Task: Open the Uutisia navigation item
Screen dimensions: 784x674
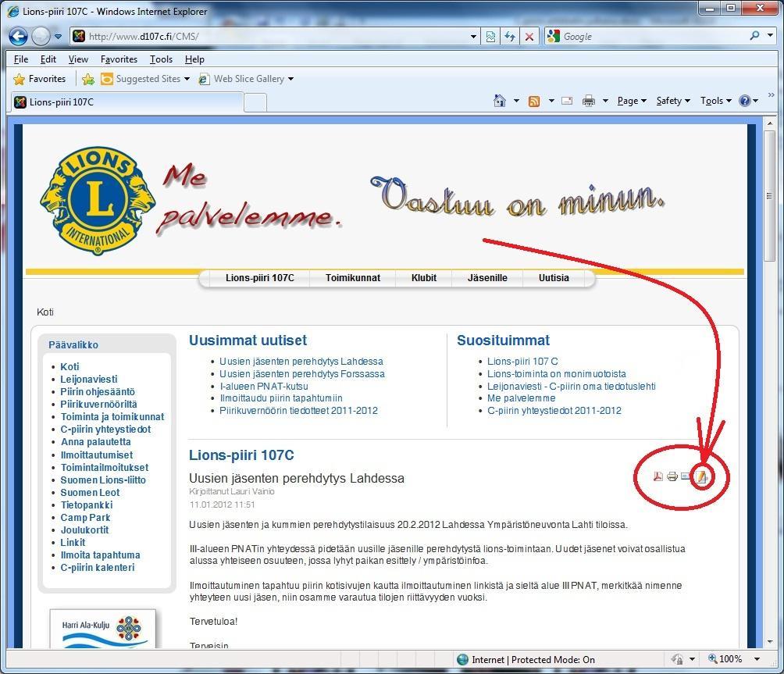Action: coord(554,278)
